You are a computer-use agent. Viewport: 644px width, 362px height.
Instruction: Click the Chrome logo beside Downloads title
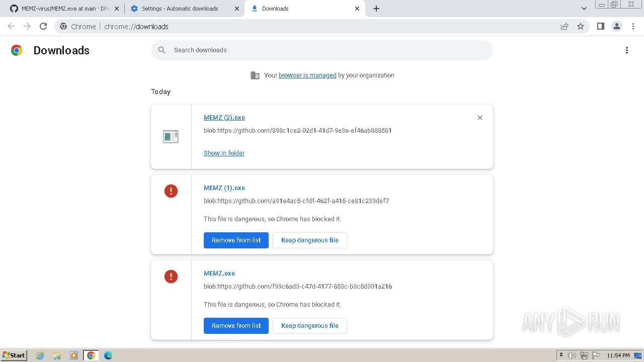tap(17, 50)
